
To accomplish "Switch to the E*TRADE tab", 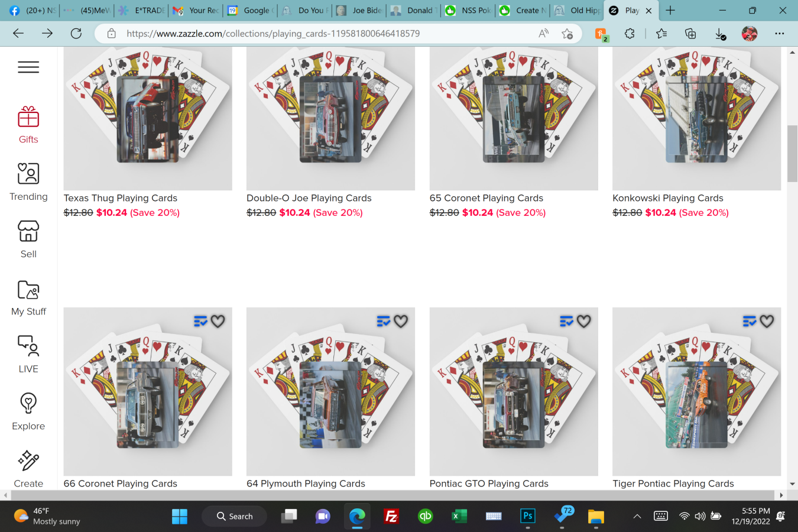I will 142,10.
